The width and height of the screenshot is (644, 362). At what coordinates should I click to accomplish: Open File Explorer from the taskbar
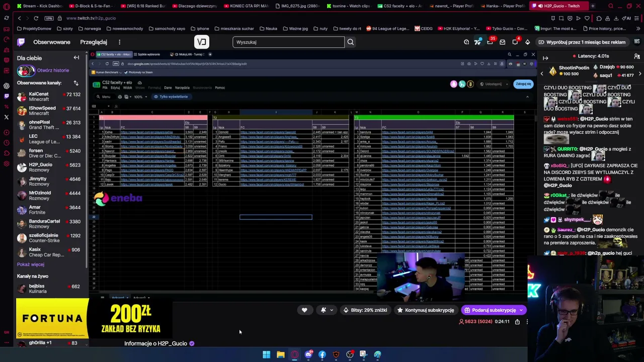(x=280, y=354)
